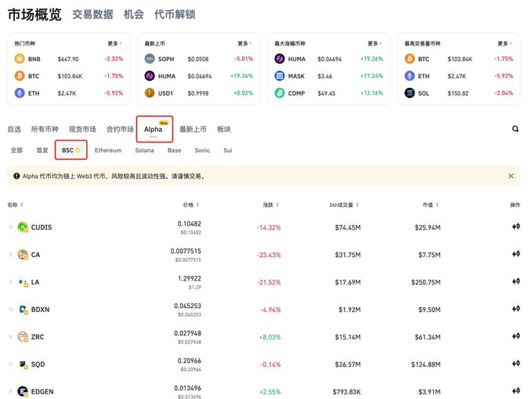Sort the list by 价格 column

click(189, 205)
